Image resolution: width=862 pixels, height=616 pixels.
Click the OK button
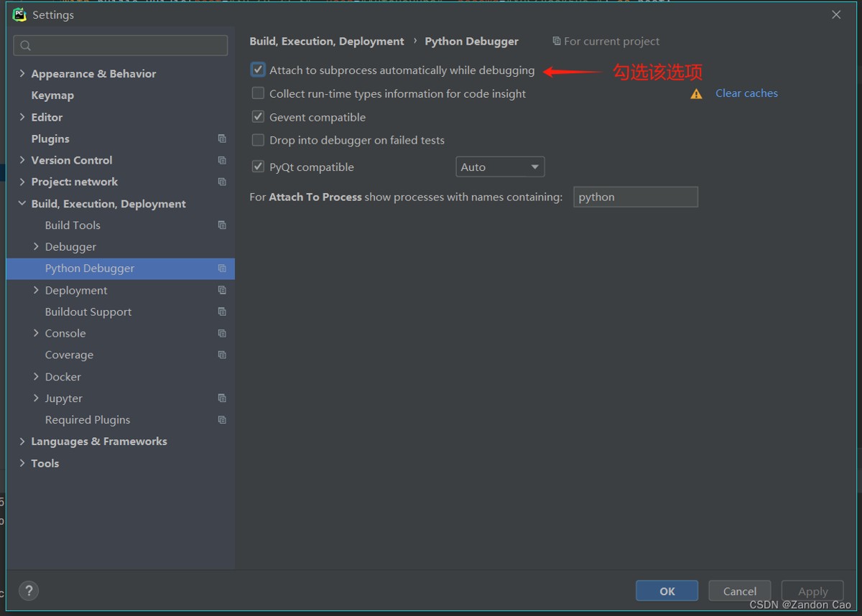point(667,591)
